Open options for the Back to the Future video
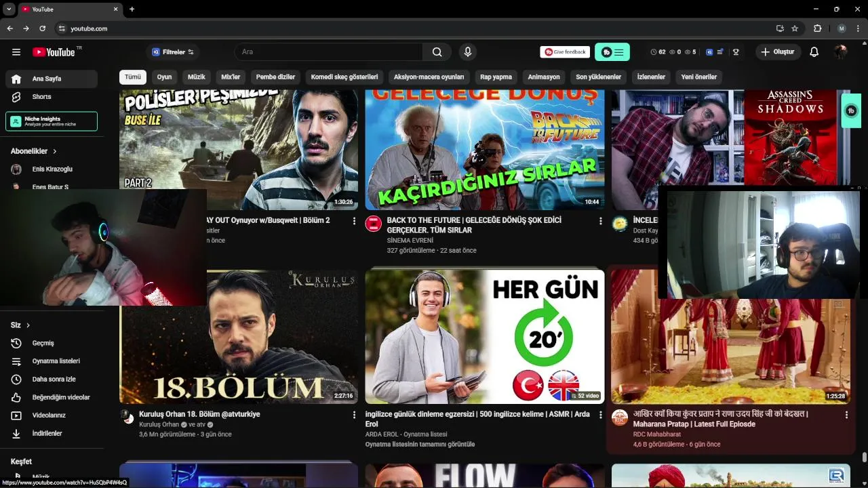The width and height of the screenshot is (868, 488). pyautogui.click(x=600, y=221)
